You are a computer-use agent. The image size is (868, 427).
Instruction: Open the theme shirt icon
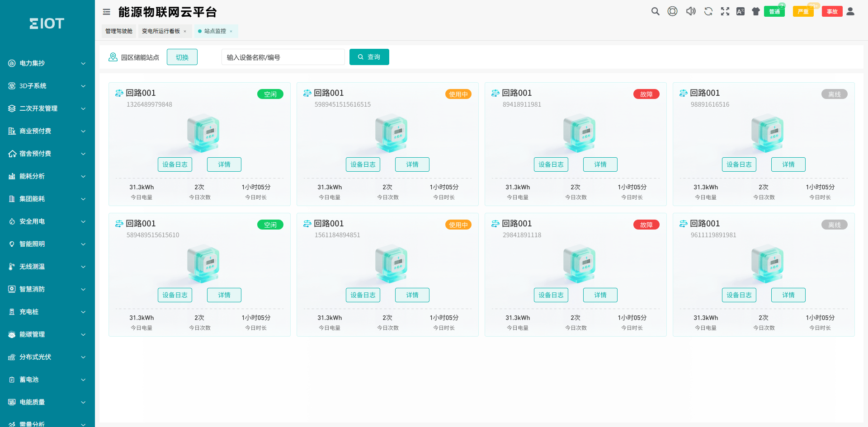pos(756,12)
